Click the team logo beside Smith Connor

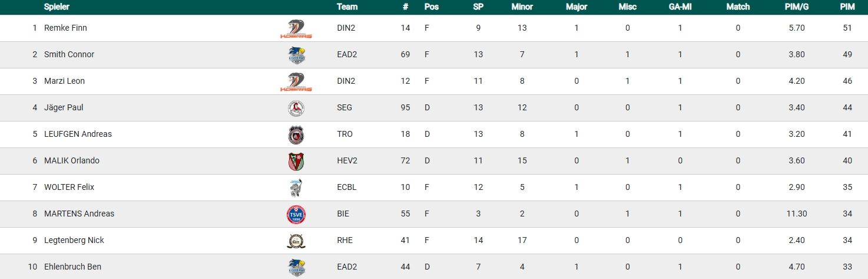(296, 55)
